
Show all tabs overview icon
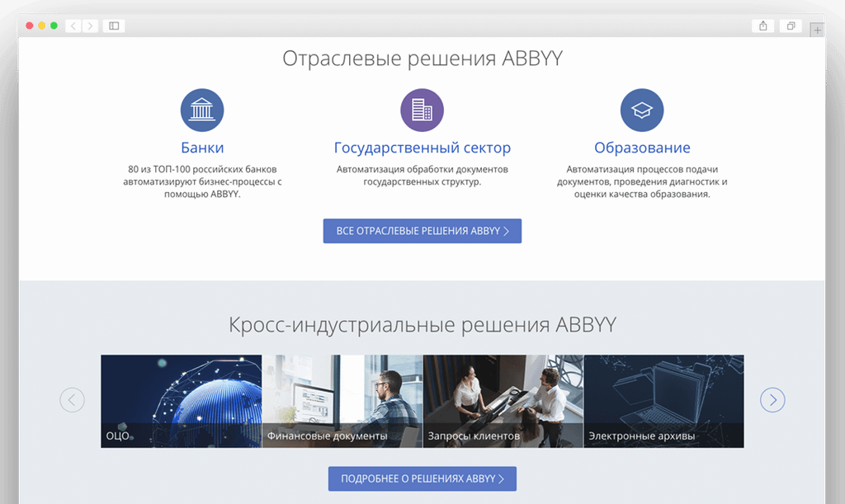[791, 26]
